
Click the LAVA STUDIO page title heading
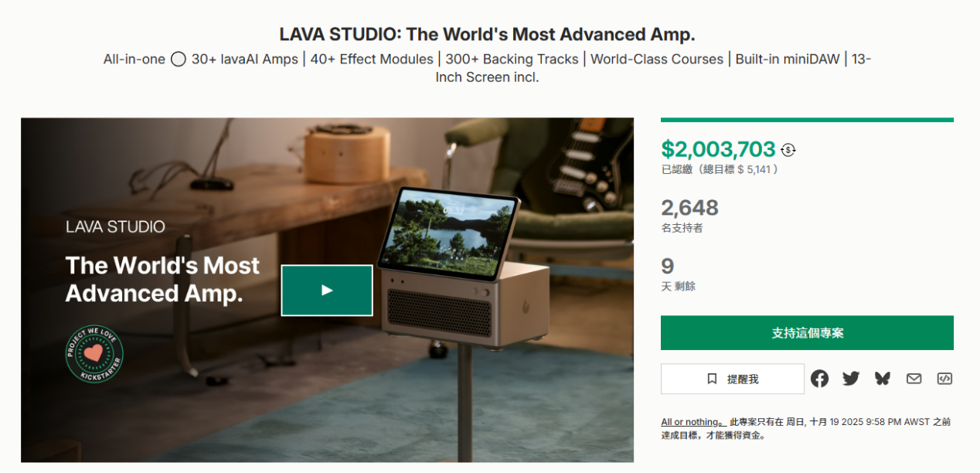point(488,34)
